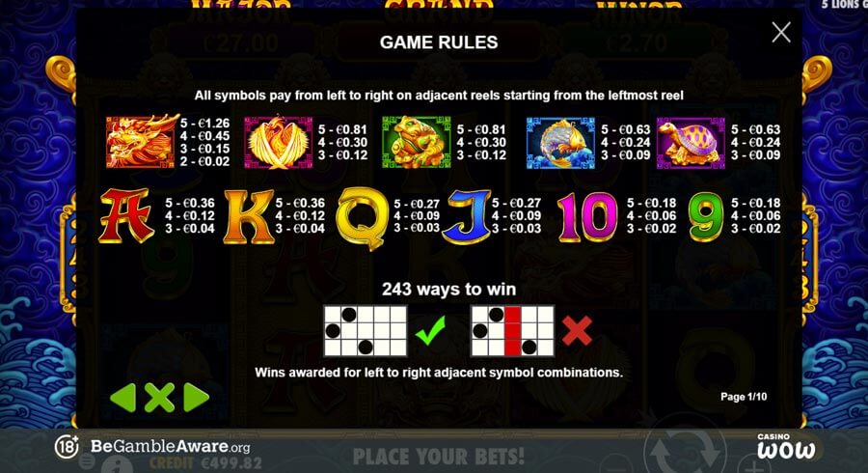Click the invalid ways-to-win grid diagram
Viewport: 868px width, 473px height.
(512, 331)
